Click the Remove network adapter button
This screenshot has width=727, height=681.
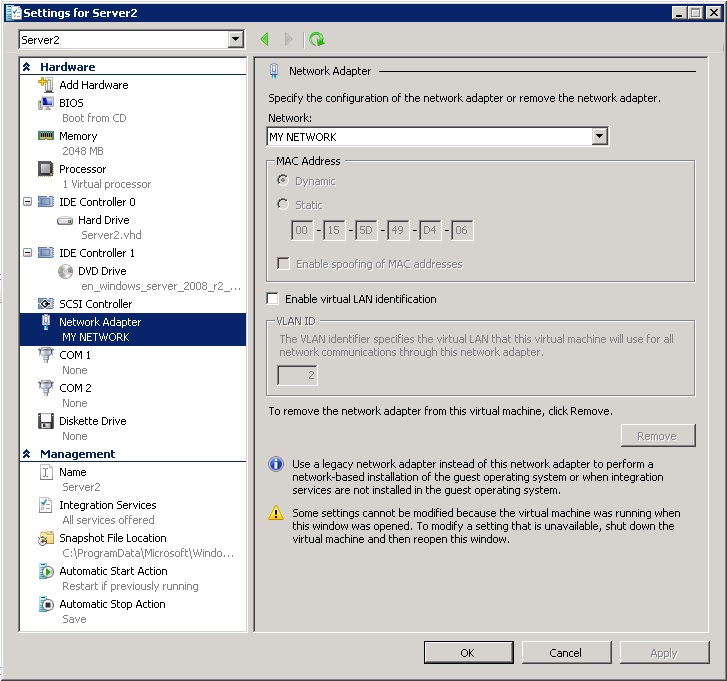(x=658, y=436)
